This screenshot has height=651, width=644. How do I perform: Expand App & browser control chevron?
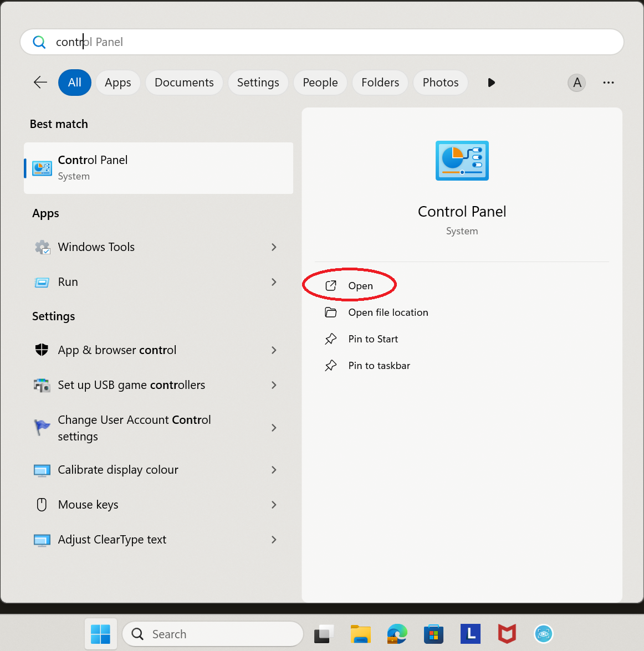pos(274,350)
